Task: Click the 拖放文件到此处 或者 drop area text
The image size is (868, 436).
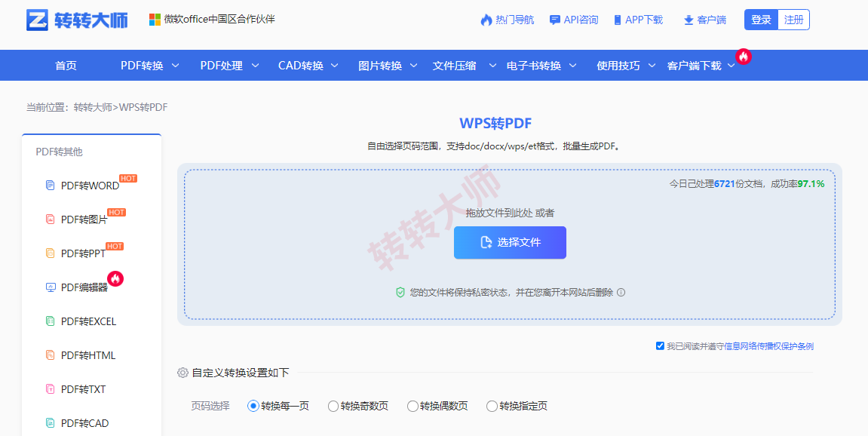Action: point(510,213)
